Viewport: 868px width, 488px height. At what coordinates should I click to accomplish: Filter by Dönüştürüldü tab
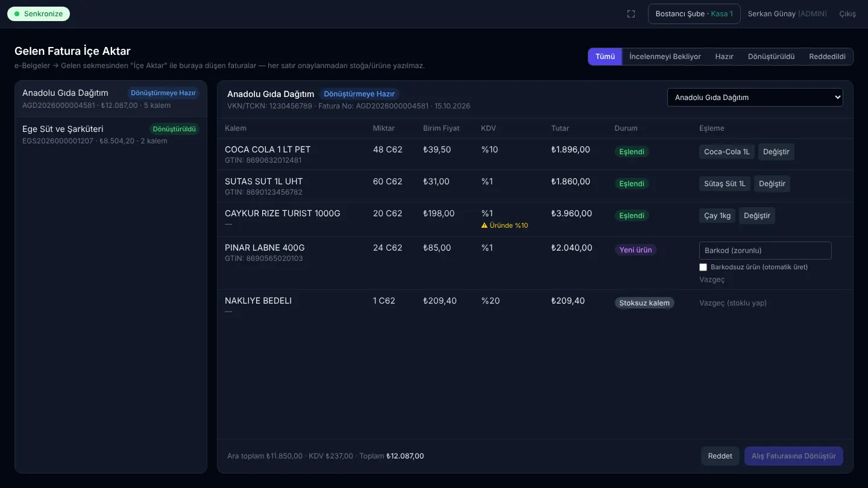771,57
